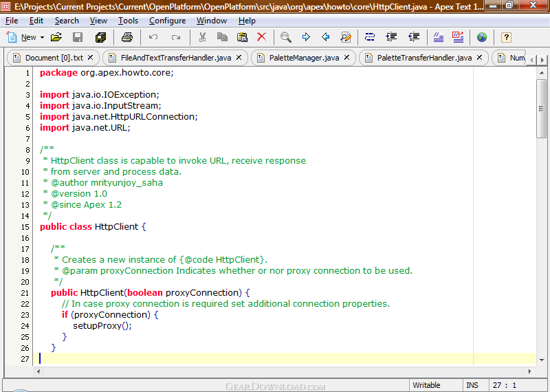Close the PaletteTransferHandler.java tab
Image resolution: width=550 pixels, height=392 pixels.
479,58
